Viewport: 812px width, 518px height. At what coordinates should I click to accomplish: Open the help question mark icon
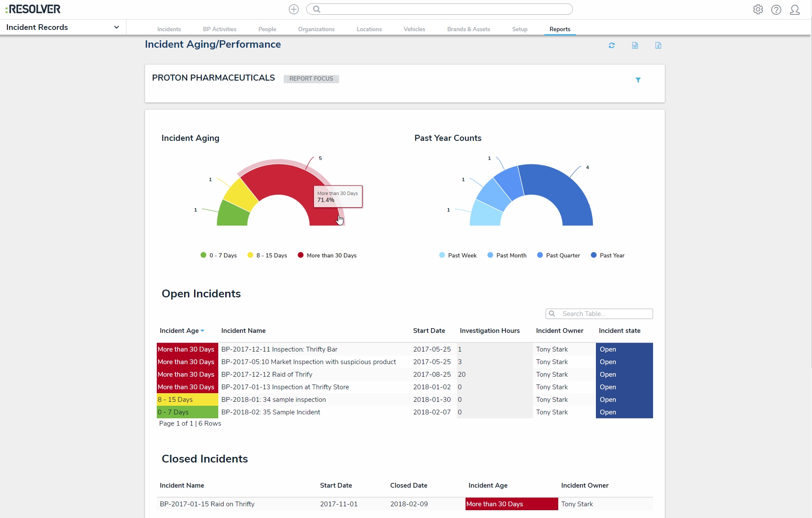pyautogui.click(x=776, y=10)
